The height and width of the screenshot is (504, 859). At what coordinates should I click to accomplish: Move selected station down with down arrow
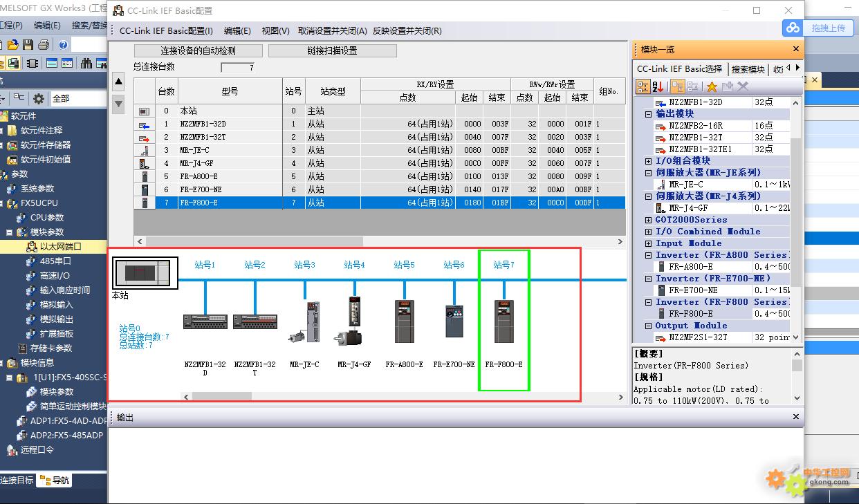click(118, 104)
